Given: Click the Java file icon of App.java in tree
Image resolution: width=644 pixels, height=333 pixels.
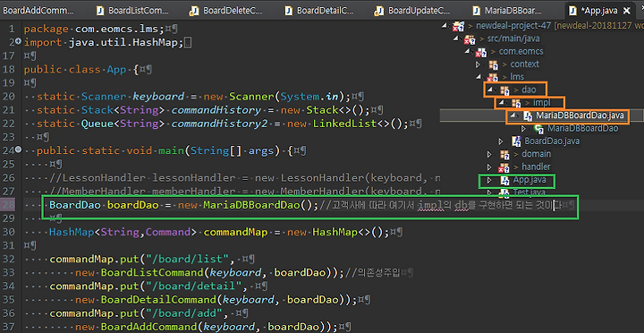Looking at the screenshot, I should (x=504, y=181).
